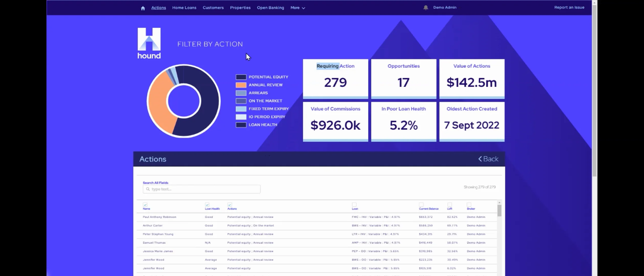
Task: Filter by Fixed Term Expiry legend swatch
Action: pyautogui.click(x=241, y=109)
